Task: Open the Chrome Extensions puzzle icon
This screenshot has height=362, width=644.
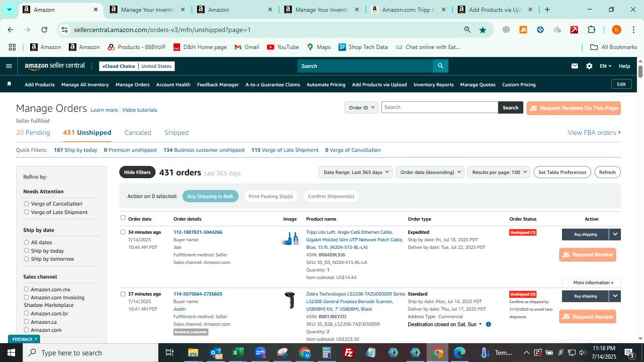Action: pos(591,30)
